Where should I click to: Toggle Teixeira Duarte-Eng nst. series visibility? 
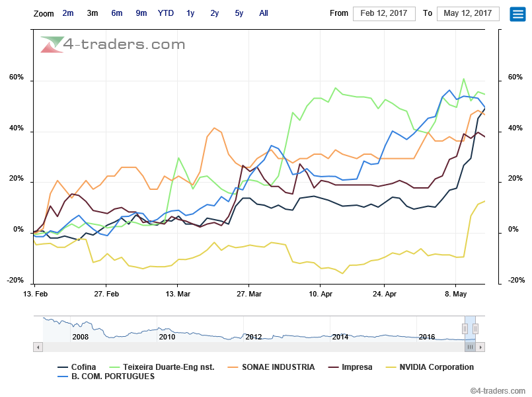pos(162,367)
